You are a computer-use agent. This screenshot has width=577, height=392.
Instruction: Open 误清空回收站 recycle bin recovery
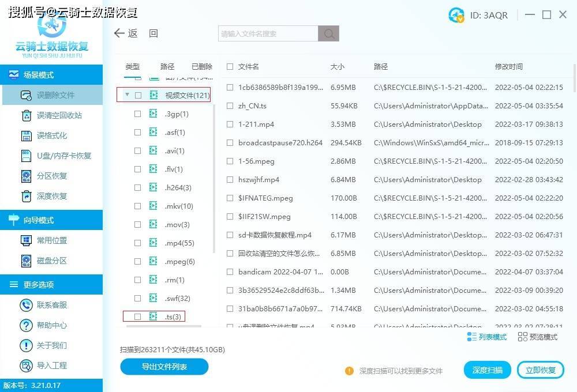pyautogui.click(x=26, y=115)
